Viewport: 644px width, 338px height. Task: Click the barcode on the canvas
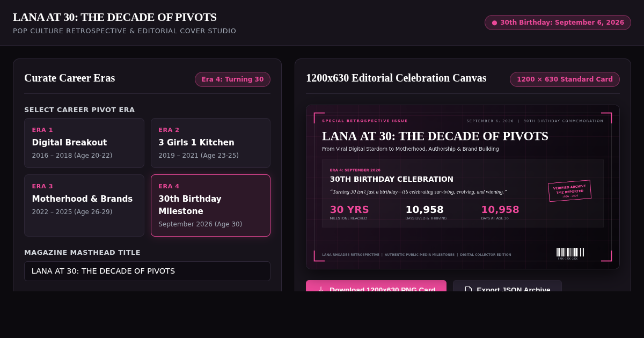tap(570, 253)
